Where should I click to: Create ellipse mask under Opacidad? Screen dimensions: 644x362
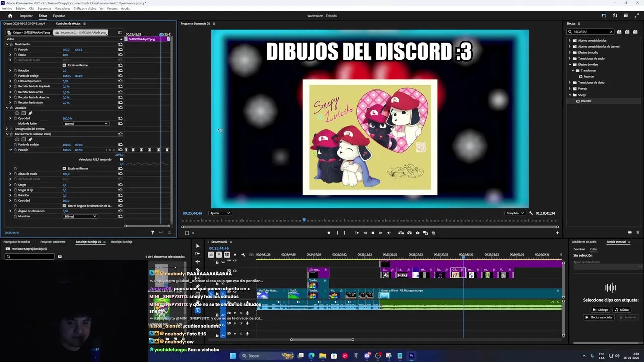tap(17, 113)
